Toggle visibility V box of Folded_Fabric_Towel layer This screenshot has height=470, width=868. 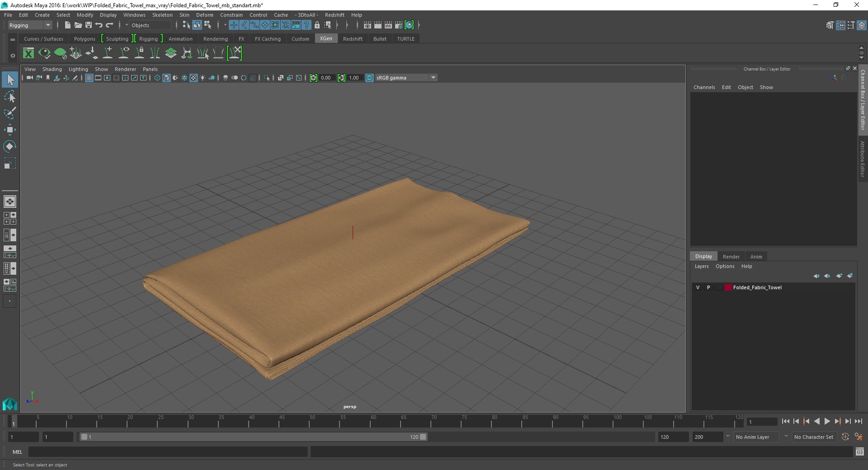(x=698, y=287)
